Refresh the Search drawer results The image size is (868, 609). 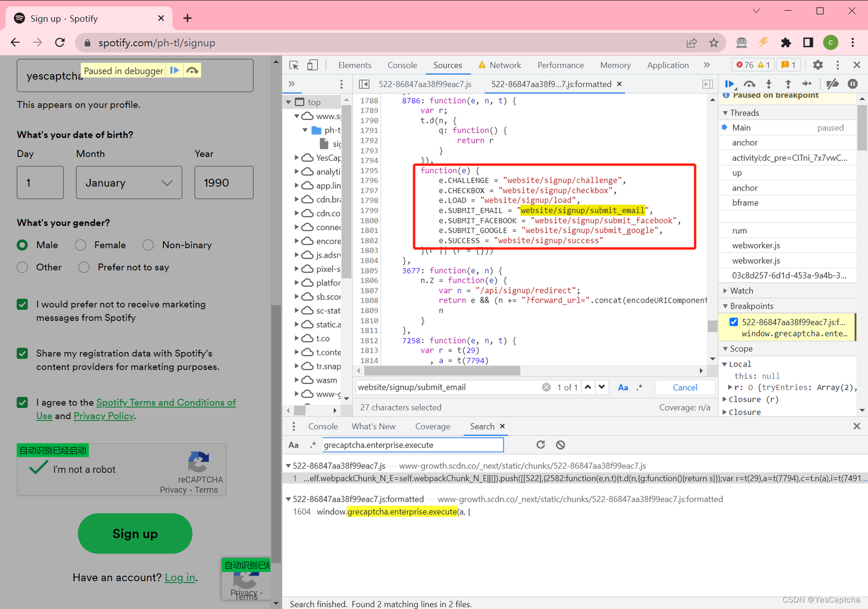point(541,445)
